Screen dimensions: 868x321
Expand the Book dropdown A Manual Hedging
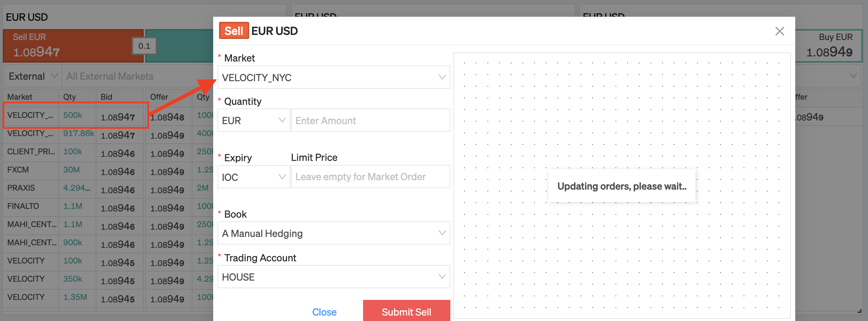(x=334, y=233)
